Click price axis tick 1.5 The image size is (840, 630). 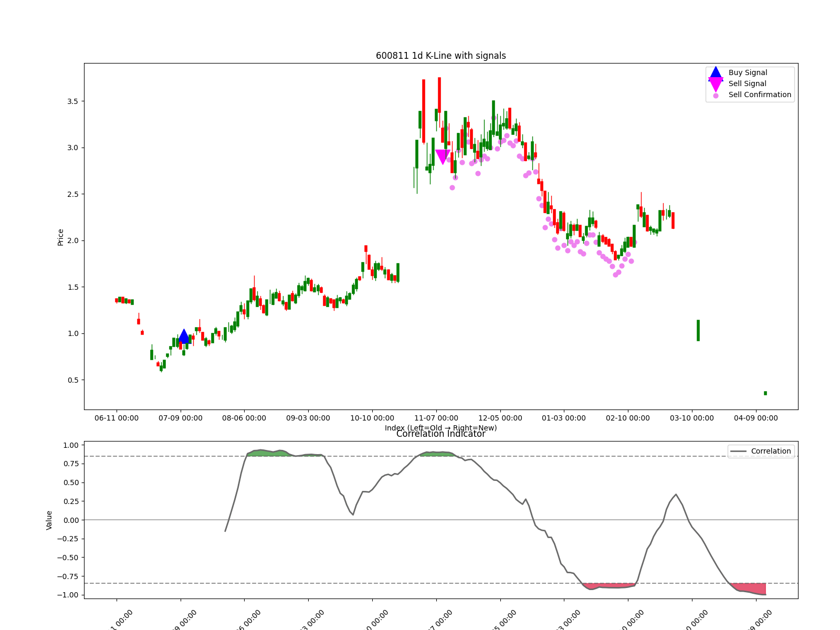pyautogui.click(x=72, y=287)
